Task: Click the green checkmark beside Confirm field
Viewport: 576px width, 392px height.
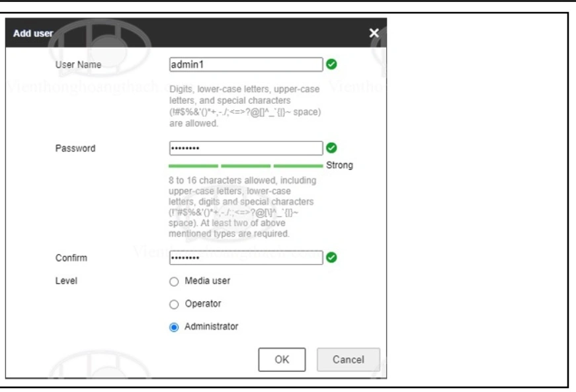Action: point(332,258)
